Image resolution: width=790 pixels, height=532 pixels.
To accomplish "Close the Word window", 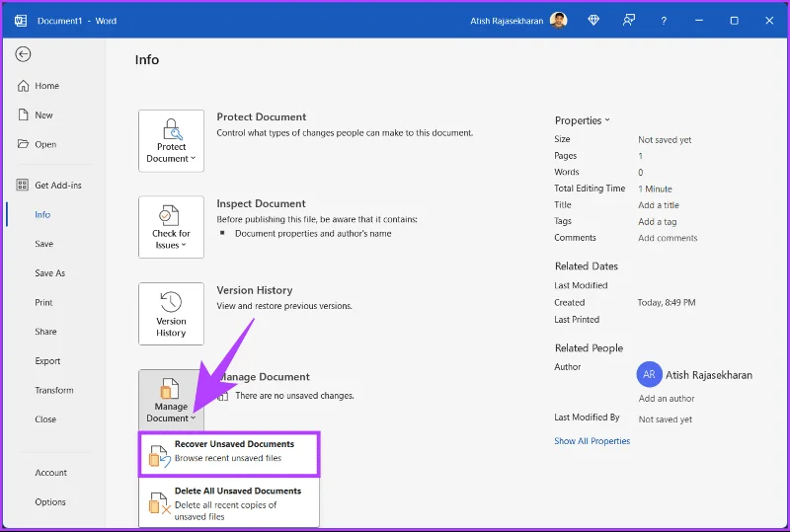I will (769, 21).
